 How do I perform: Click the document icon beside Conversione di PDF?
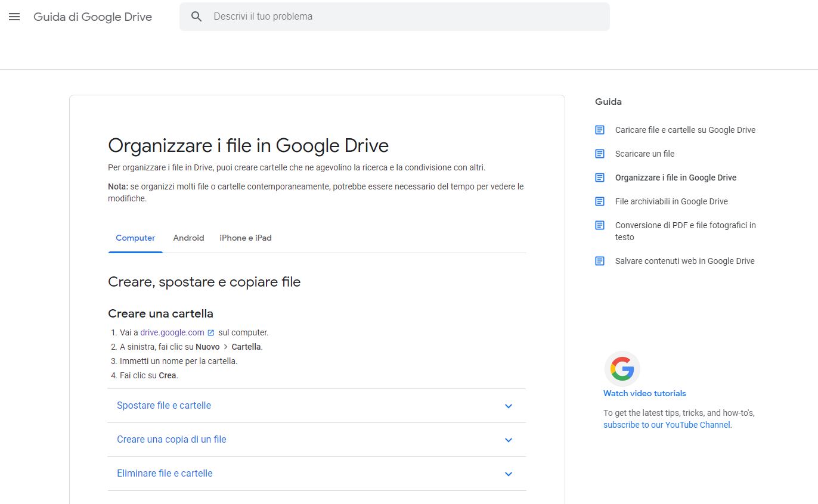(600, 225)
